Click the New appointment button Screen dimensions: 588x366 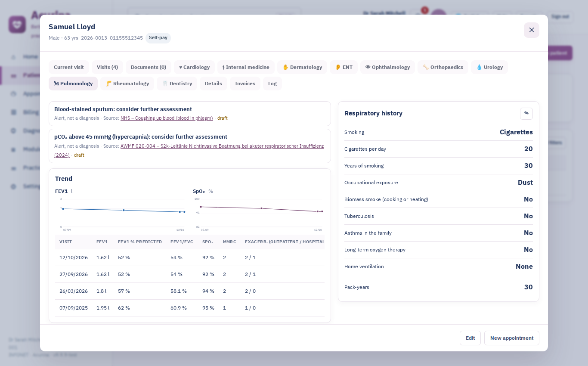tap(511, 338)
